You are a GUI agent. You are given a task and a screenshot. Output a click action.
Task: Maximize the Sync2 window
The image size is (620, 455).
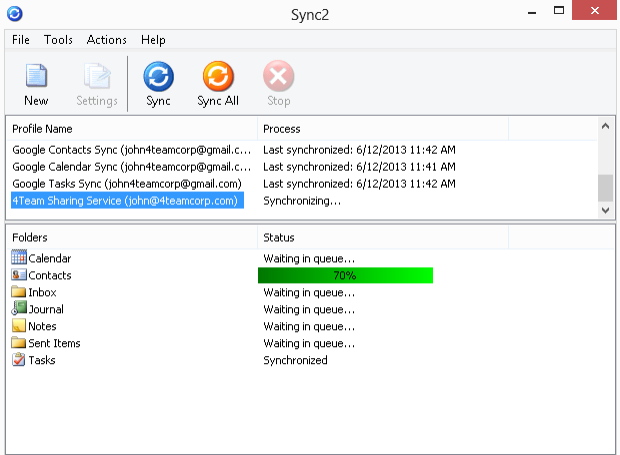559,11
